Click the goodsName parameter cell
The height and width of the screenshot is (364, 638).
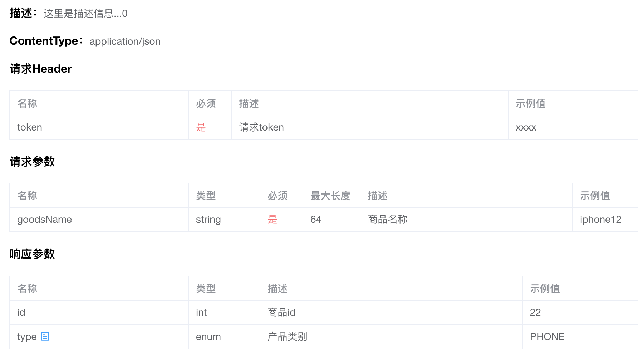[99, 220]
